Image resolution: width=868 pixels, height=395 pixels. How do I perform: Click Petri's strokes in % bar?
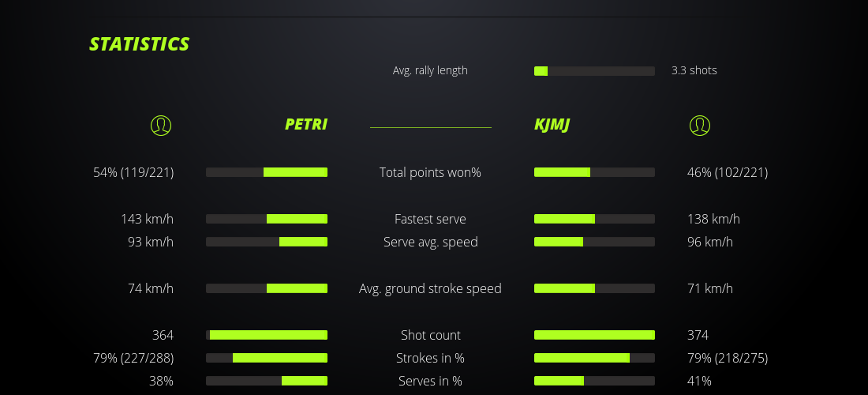(x=267, y=358)
